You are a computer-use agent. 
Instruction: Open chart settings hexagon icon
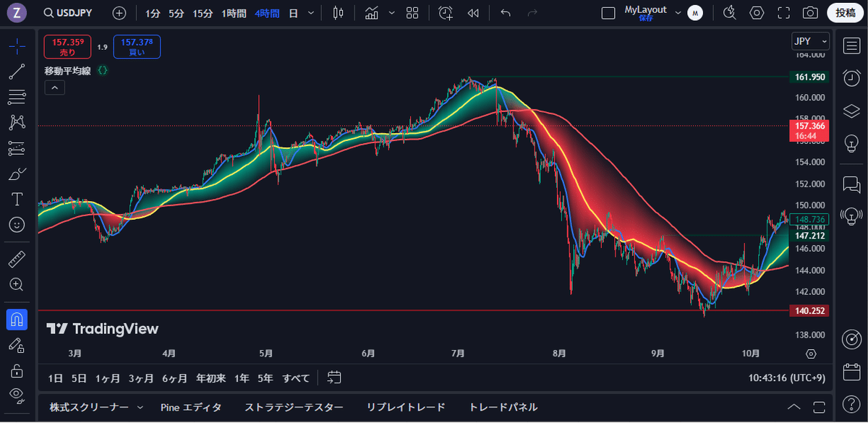click(757, 13)
